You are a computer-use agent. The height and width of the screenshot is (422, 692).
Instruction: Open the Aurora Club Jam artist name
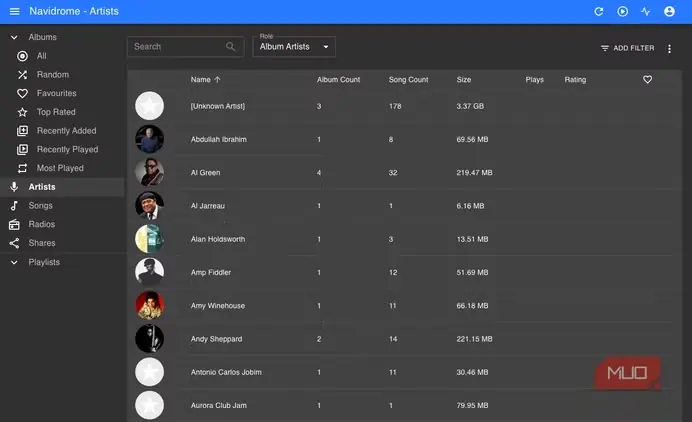coord(218,405)
